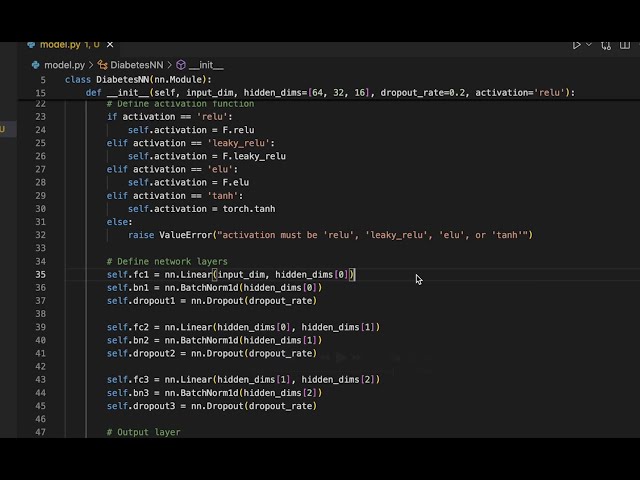
Task: Click the "else:" line
Action: (120, 222)
